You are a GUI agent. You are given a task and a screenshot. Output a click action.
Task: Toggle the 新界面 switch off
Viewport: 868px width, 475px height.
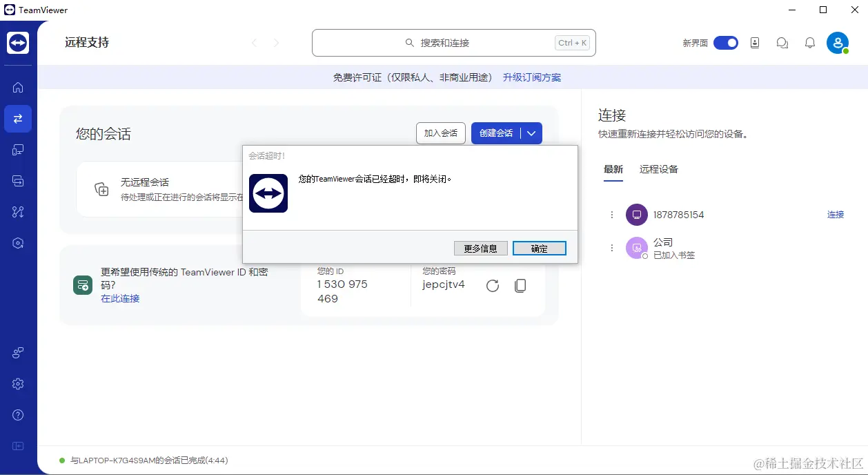pos(725,43)
